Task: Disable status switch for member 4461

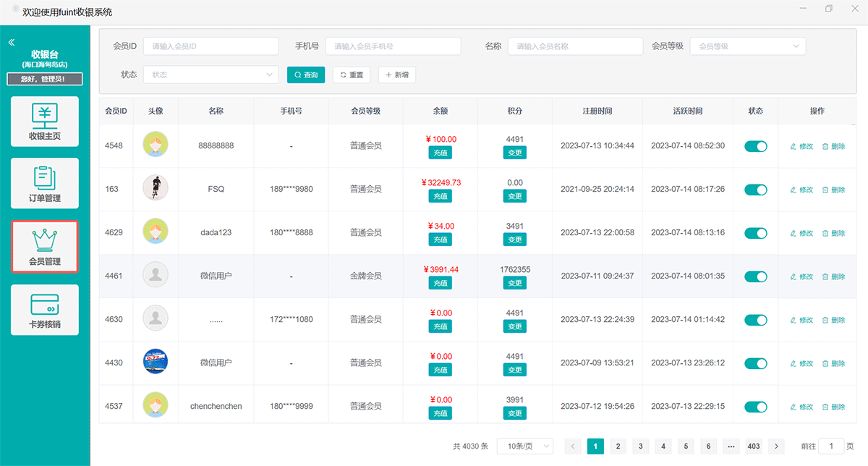Action: point(756,276)
